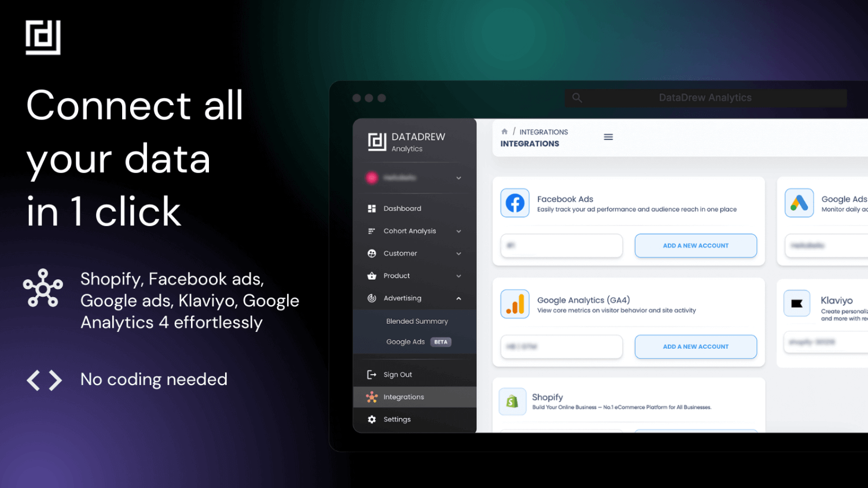This screenshot has height=488, width=868.
Task: Expand the Customer menu chevron
Action: (x=458, y=254)
